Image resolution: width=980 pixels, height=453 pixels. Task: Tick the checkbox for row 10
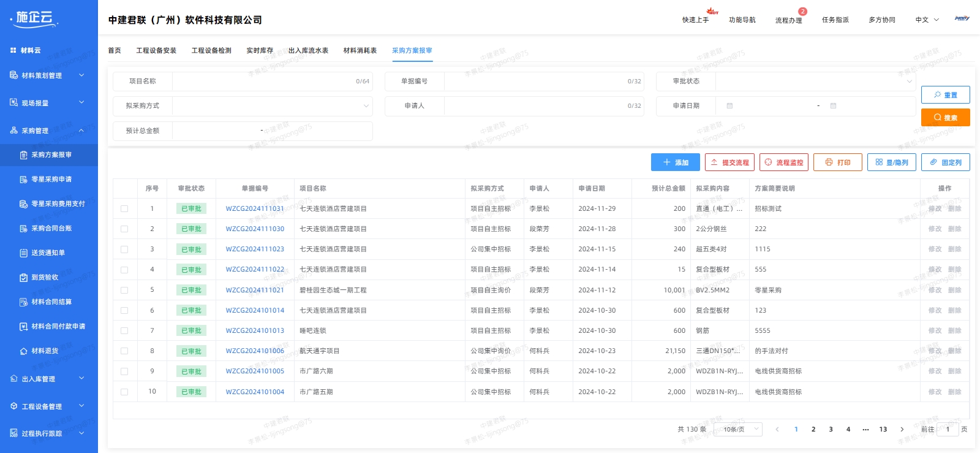coord(124,392)
